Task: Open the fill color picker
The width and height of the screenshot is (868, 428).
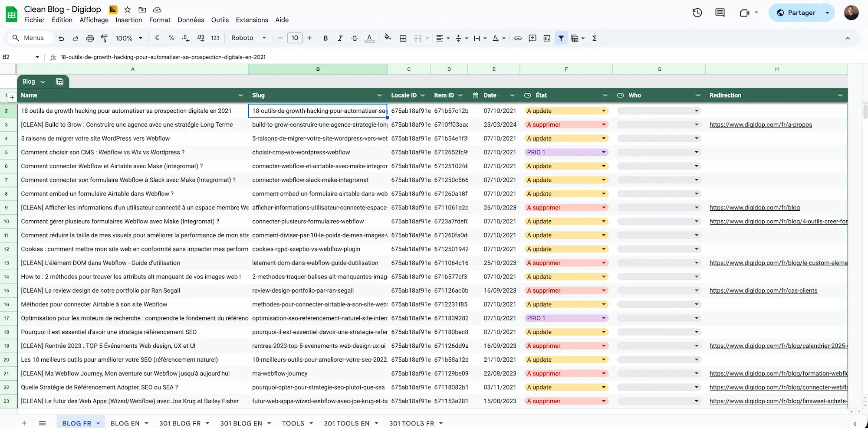Action: pyautogui.click(x=388, y=38)
